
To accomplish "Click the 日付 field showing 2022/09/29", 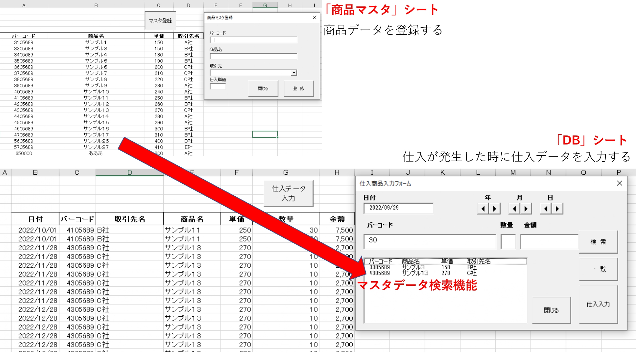I will 398,209.
